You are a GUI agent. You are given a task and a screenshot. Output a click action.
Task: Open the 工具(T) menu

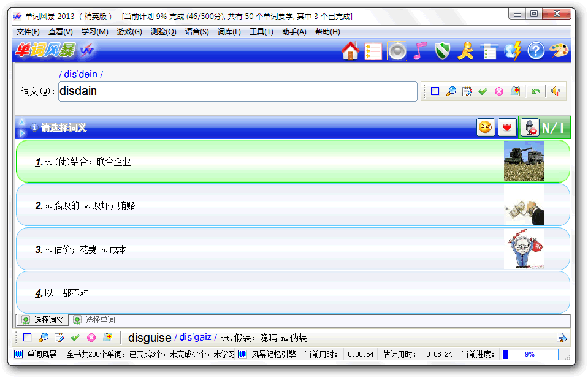coord(261,32)
